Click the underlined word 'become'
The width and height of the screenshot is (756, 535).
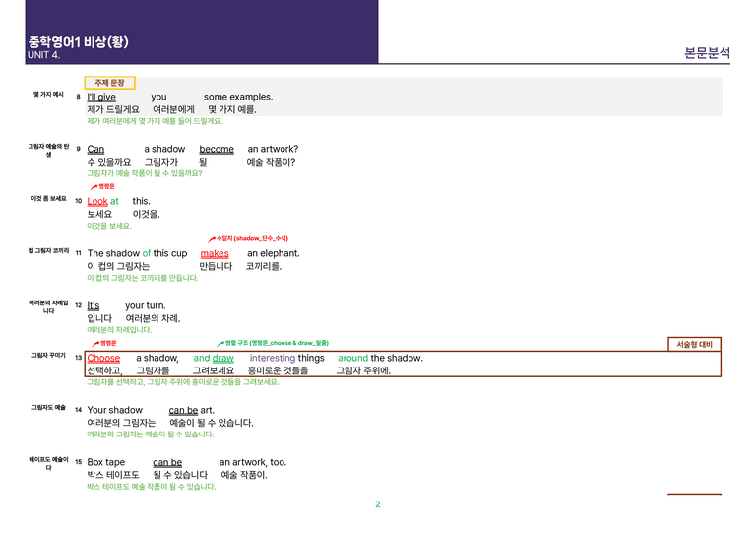(217, 149)
